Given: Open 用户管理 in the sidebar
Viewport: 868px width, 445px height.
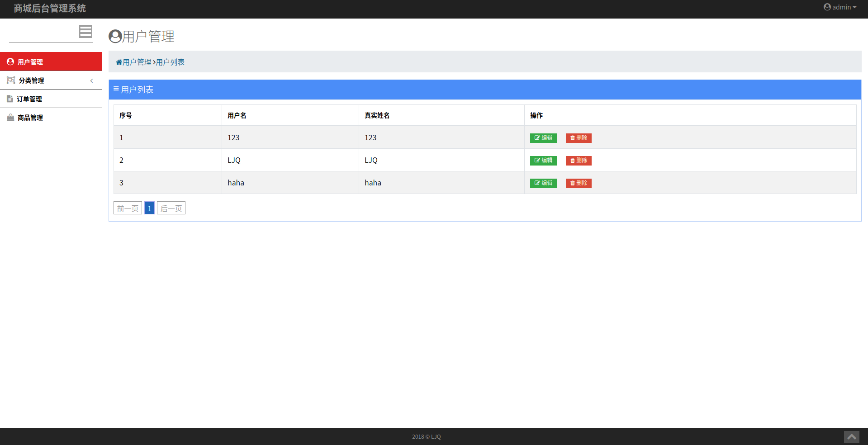Looking at the screenshot, I should 51,62.
